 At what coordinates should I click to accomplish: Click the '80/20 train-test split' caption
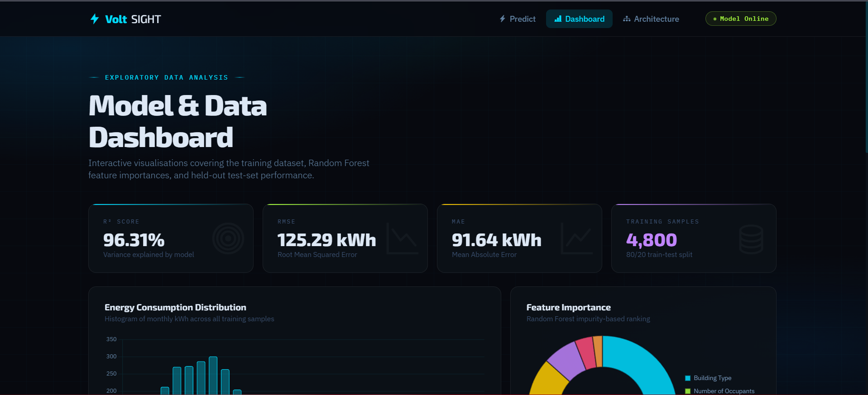(x=659, y=255)
